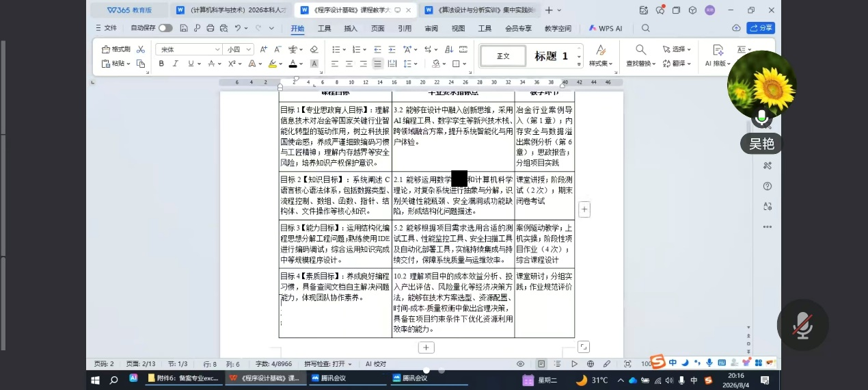The width and height of the screenshot is (868, 390).
Task: Click the font color A button
Action: [x=293, y=64]
